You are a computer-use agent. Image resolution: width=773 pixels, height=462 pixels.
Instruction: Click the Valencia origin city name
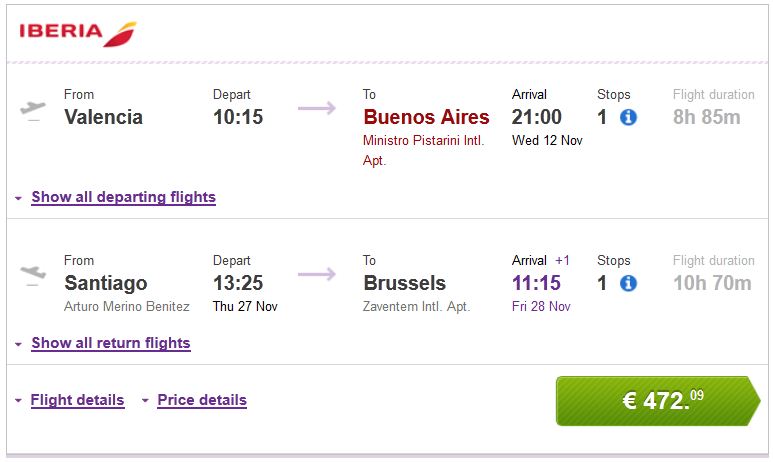tap(103, 117)
